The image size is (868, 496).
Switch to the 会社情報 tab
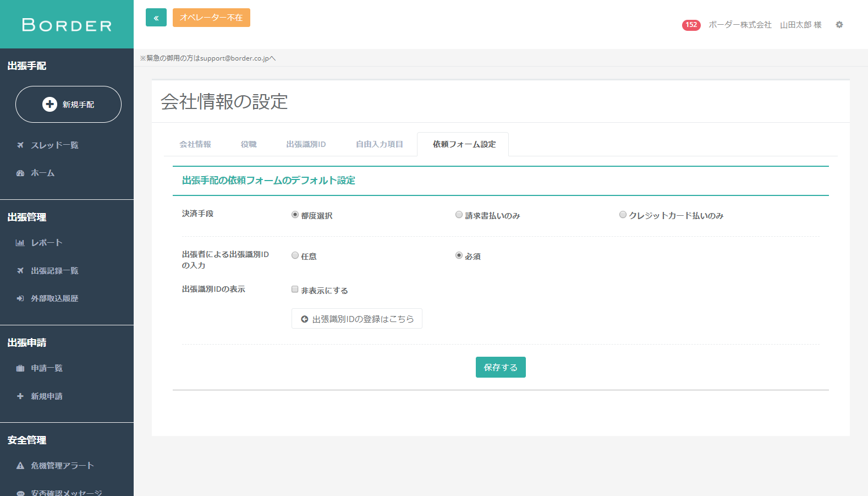195,144
